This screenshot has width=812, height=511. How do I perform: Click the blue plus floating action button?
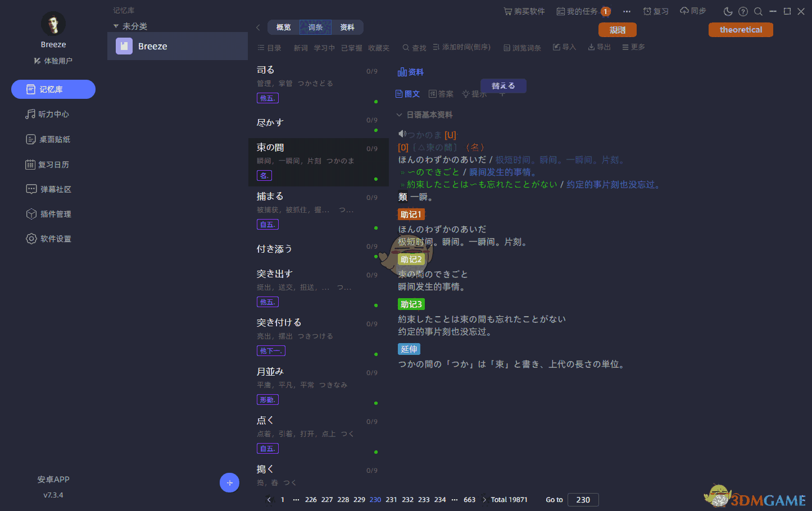pos(229,482)
